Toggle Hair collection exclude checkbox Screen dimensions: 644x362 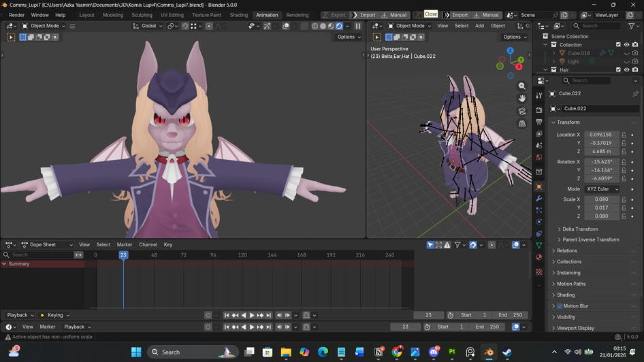(618, 70)
